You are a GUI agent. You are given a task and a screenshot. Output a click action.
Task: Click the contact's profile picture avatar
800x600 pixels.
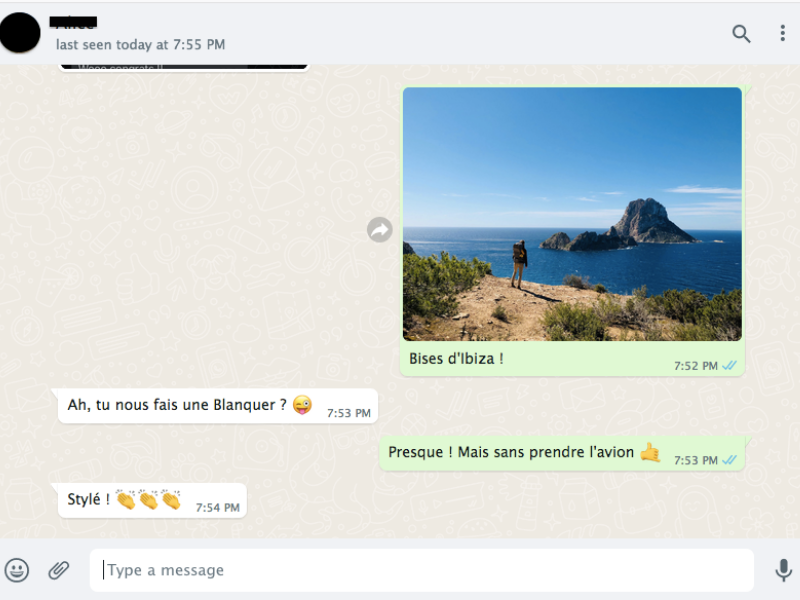pyautogui.click(x=20, y=33)
